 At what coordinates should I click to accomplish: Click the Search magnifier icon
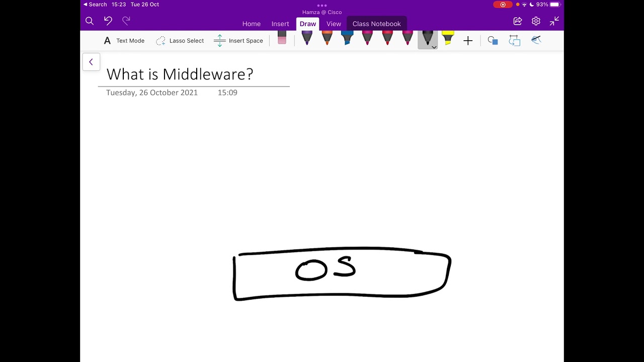coord(90,21)
